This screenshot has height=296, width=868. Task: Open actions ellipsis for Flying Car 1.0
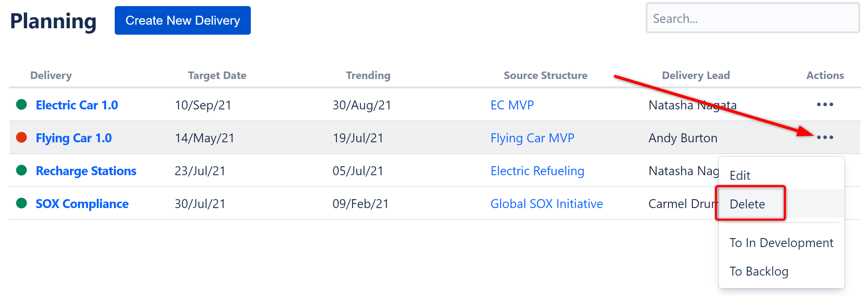coord(825,138)
